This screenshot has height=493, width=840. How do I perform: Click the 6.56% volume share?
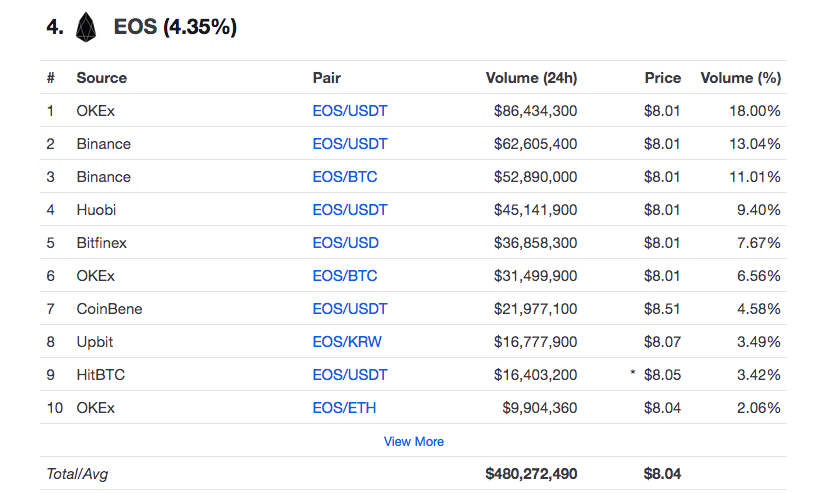759,276
